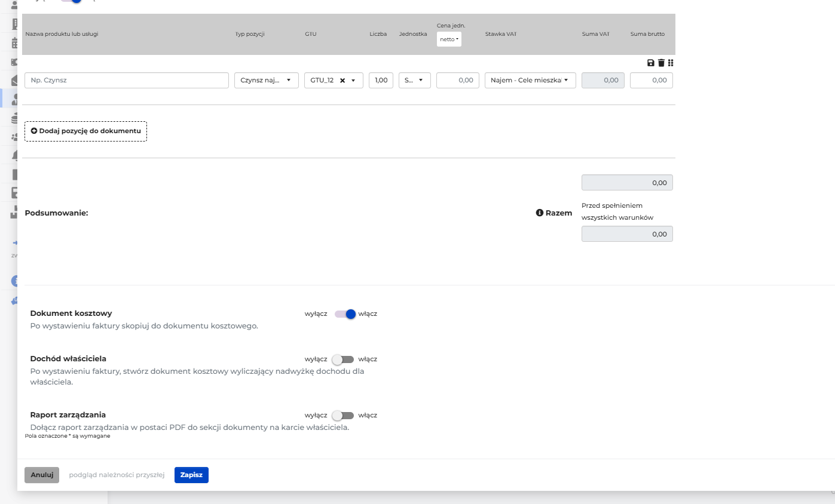Screen dimensions: 835x504
Task: Click the info icon next to Razem
Action: (539, 213)
